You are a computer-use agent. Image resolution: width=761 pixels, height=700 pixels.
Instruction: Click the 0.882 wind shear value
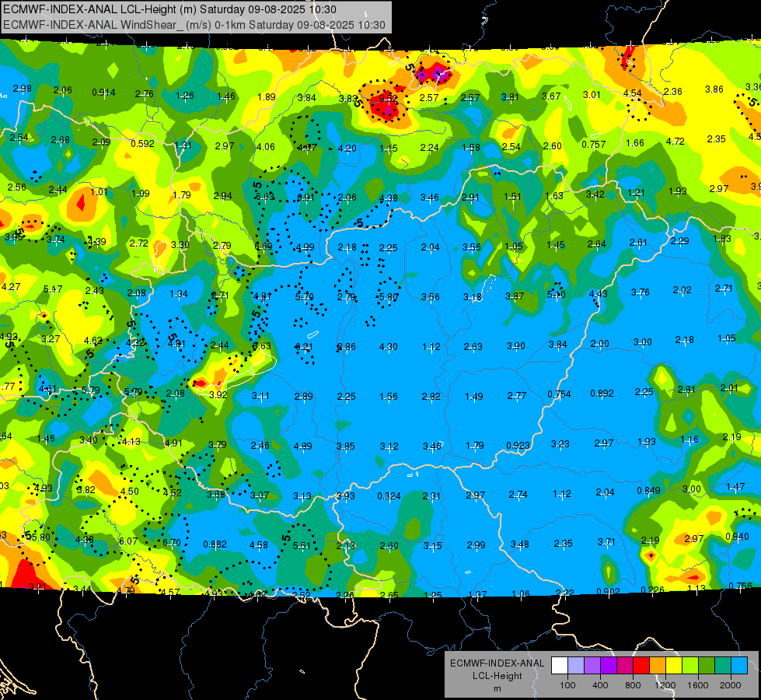(215, 544)
